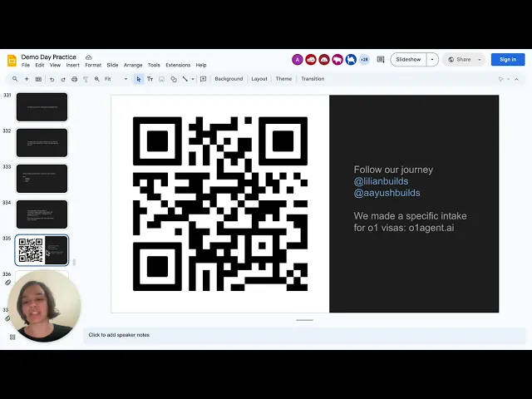Select the zoom magnifier tool

click(97, 79)
